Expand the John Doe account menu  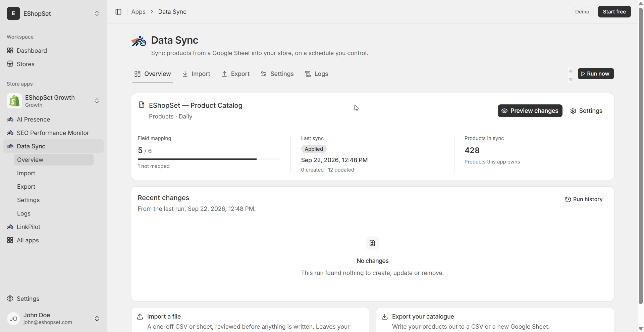point(97,319)
